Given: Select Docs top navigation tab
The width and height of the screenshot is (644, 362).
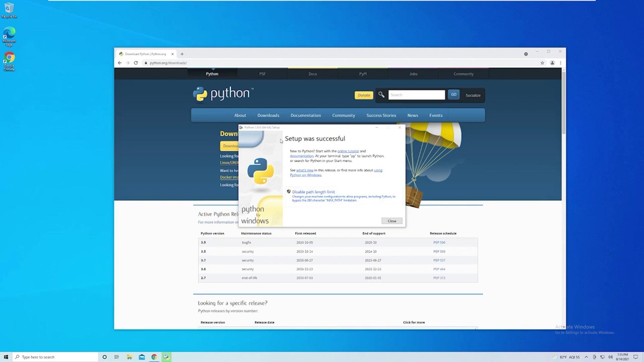Looking at the screenshot, I should click(313, 74).
